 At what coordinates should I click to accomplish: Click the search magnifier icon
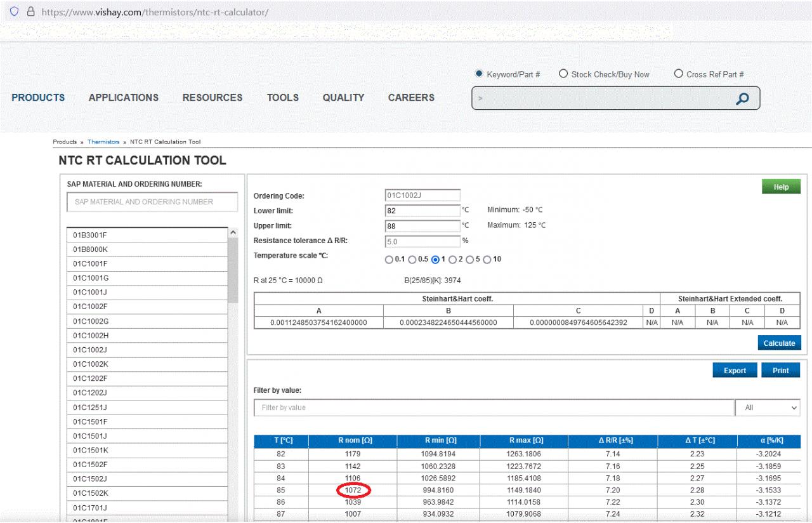point(742,98)
